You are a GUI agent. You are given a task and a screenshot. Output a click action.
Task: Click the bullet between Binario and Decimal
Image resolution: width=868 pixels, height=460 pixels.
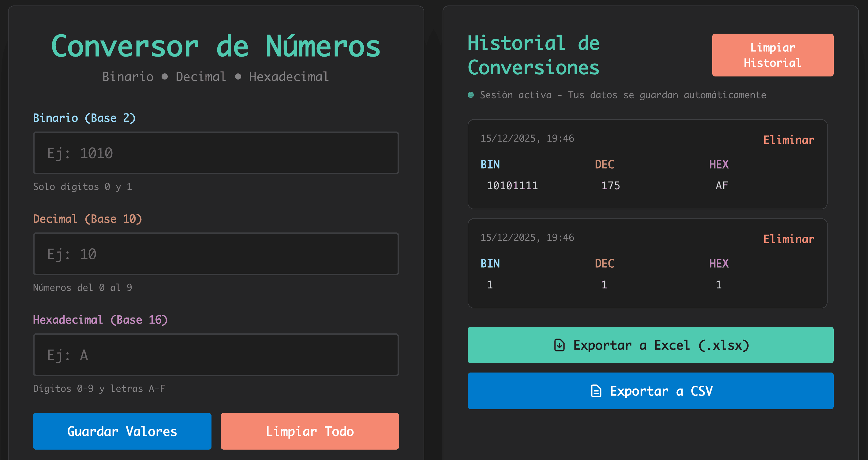164,76
